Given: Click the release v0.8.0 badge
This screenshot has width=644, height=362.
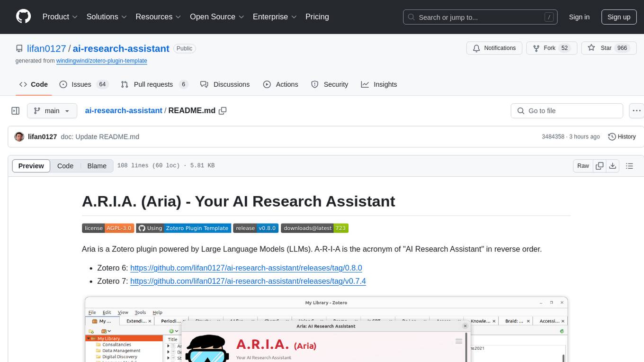Looking at the screenshot, I should pos(256,228).
